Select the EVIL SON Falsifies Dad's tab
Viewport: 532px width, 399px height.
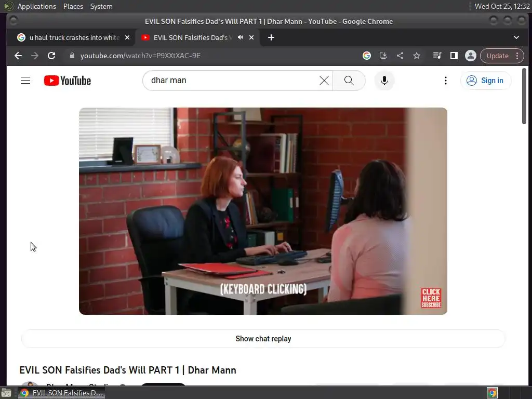pyautogui.click(x=197, y=37)
